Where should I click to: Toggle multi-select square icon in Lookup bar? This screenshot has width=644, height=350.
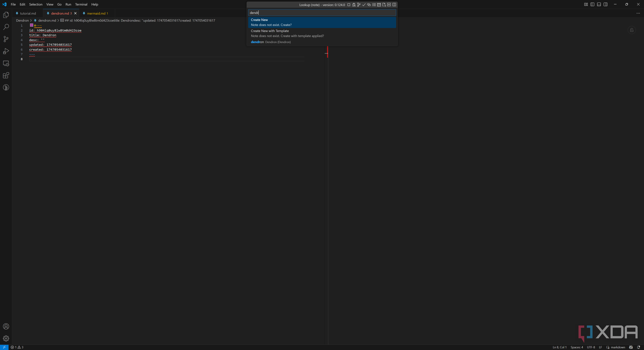pyautogui.click(x=349, y=5)
